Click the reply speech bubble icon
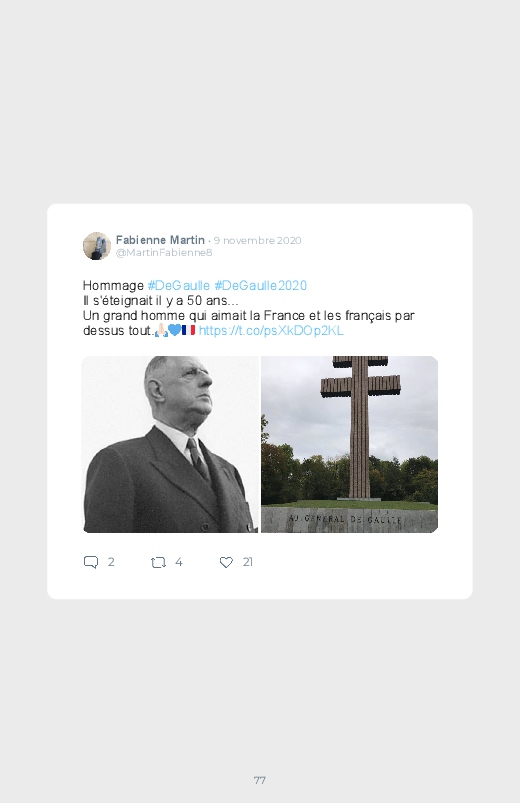This screenshot has height=803, width=520. click(x=91, y=562)
